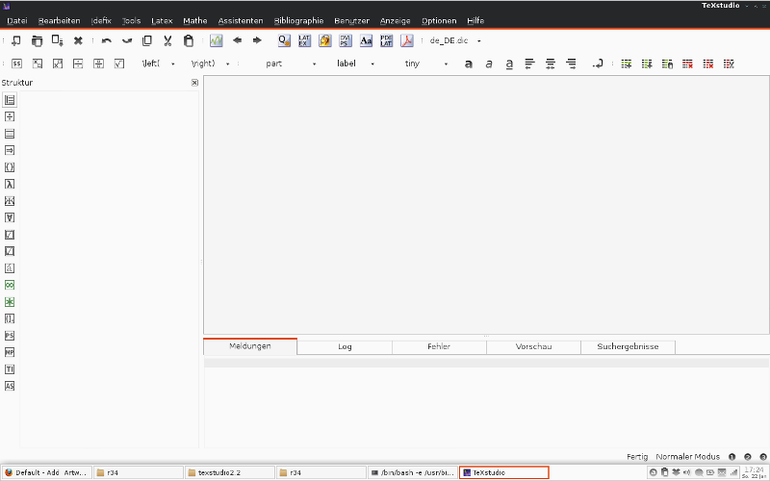Switch to the Fehler tab
Viewport: 770px width, 481px height.
click(439, 347)
